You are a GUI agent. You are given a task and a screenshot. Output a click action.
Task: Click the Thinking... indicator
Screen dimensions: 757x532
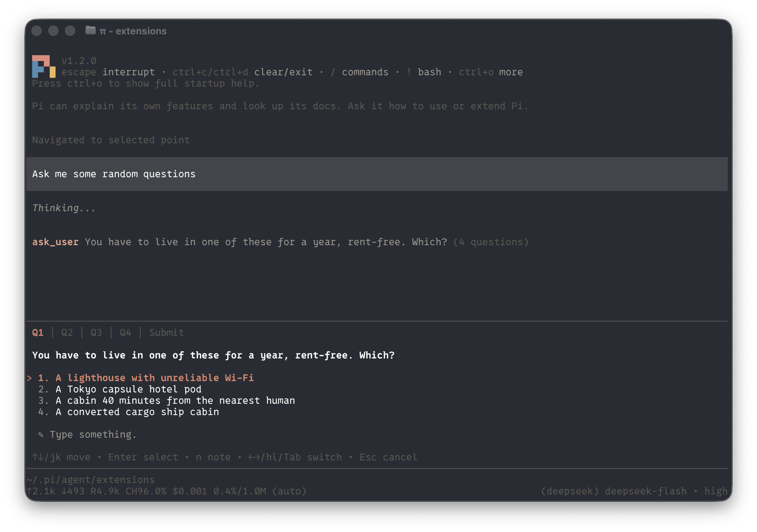[64, 208]
